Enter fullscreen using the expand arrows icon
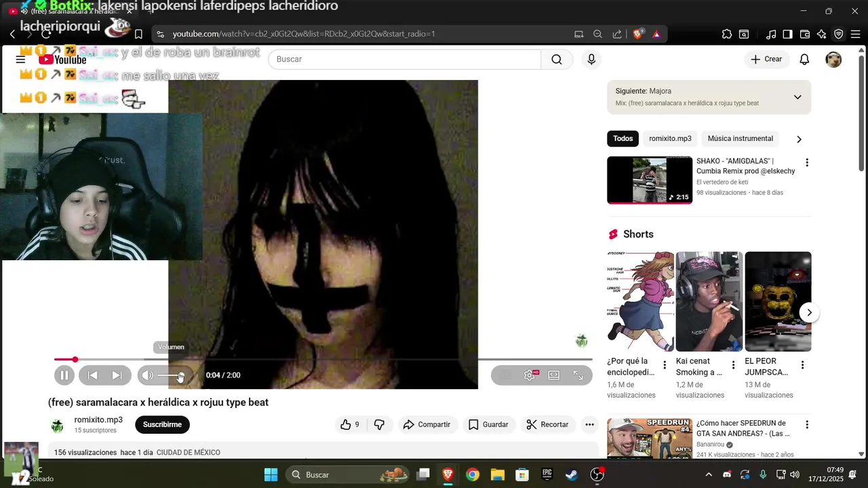The width and height of the screenshot is (868, 488). (578, 375)
